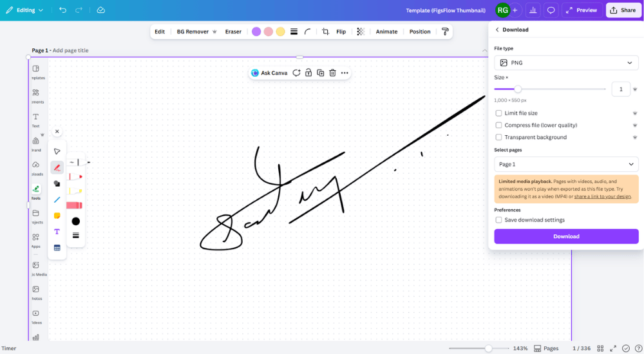Click the Ask Canva button
Viewport: 644px width, 354px height.
(x=269, y=73)
